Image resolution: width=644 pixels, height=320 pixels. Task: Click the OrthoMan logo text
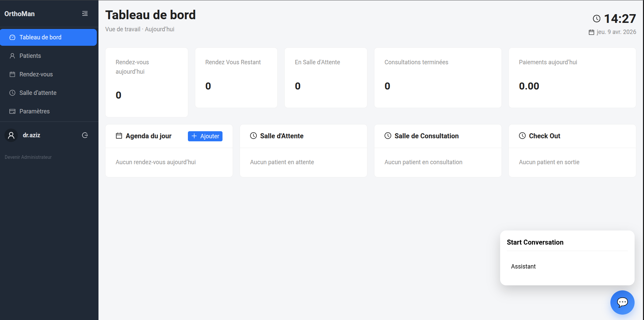tap(19, 14)
